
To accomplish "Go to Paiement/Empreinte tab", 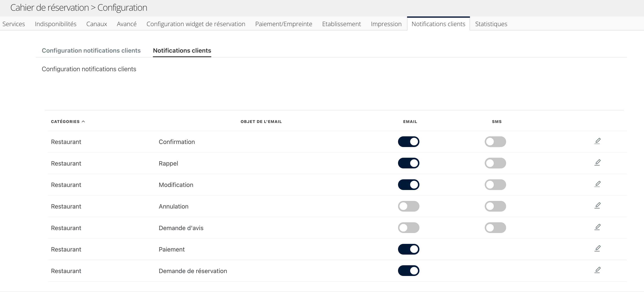I will [284, 24].
